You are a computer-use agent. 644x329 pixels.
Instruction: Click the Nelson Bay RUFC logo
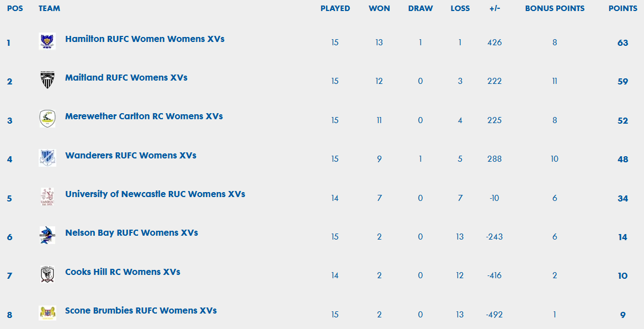click(47, 235)
